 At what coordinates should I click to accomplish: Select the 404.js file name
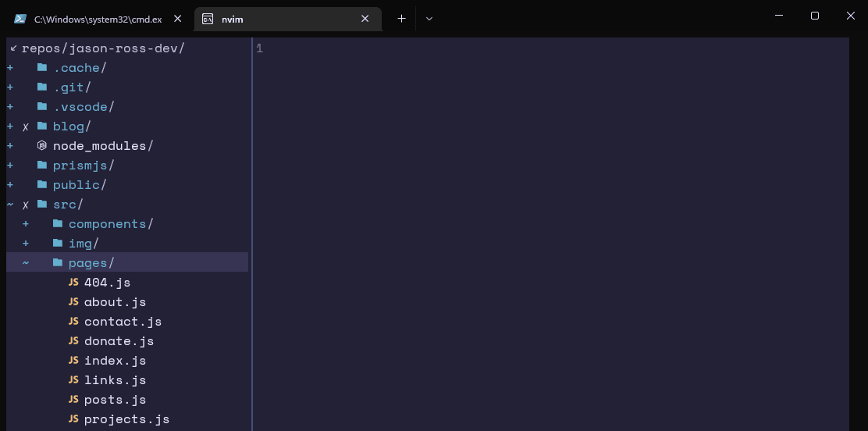(108, 283)
